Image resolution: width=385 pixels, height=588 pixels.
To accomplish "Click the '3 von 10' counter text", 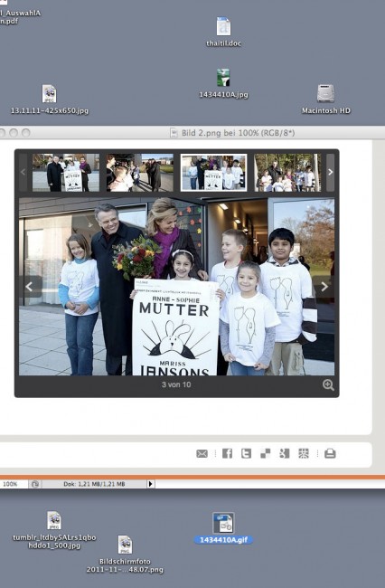I will 176,384.
